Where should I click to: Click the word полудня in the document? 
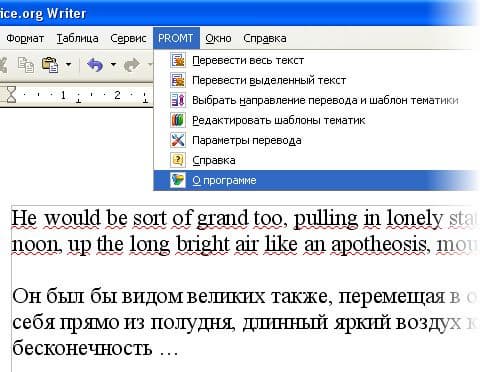[193, 323]
